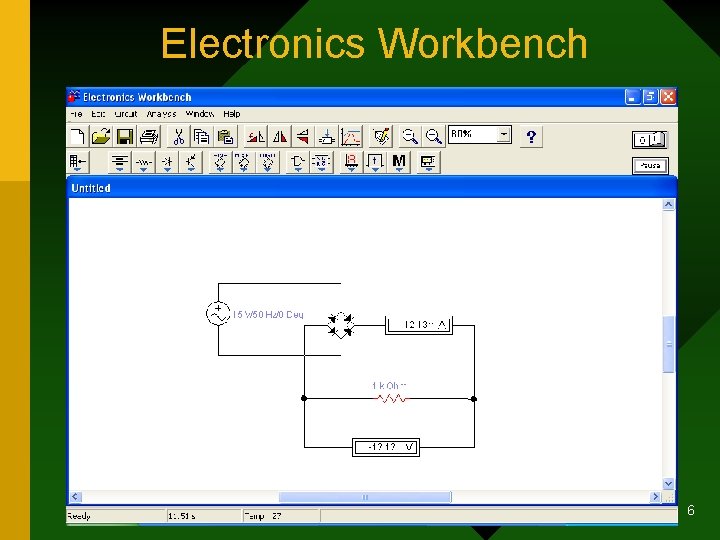Open the Basic resistor parts bin
720x540 pixels.
(143, 162)
